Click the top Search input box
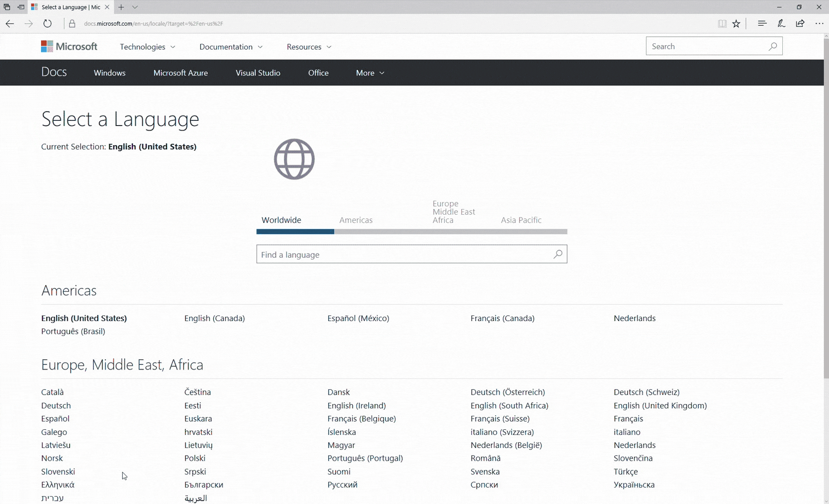The height and width of the screenshot is (504, 829). coord(714,46)
